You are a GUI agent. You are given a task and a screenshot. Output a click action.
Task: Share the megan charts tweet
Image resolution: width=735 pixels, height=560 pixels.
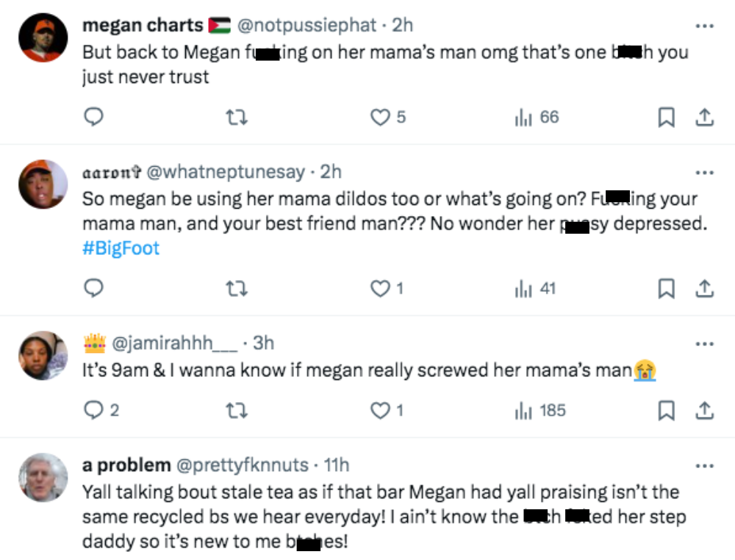pos(703,117)
